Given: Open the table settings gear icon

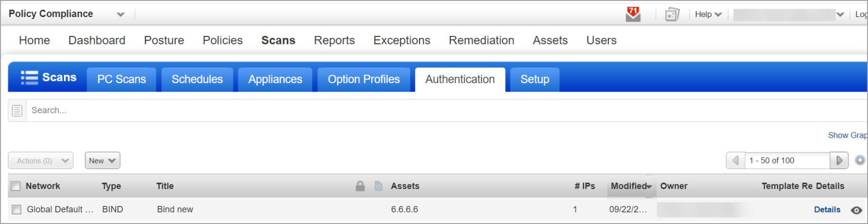Looking at the screenshot, I should tap(860, 160).
